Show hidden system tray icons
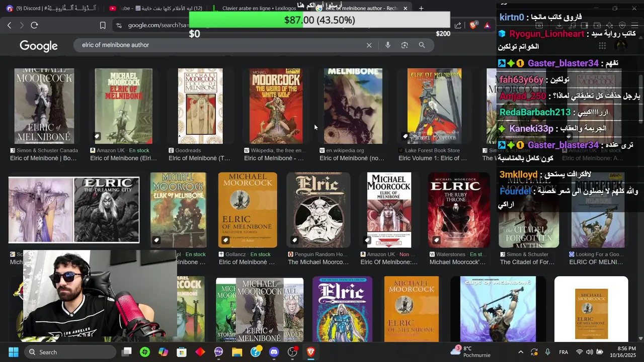Viewport: 644px width, 362px height. [521, 352]
